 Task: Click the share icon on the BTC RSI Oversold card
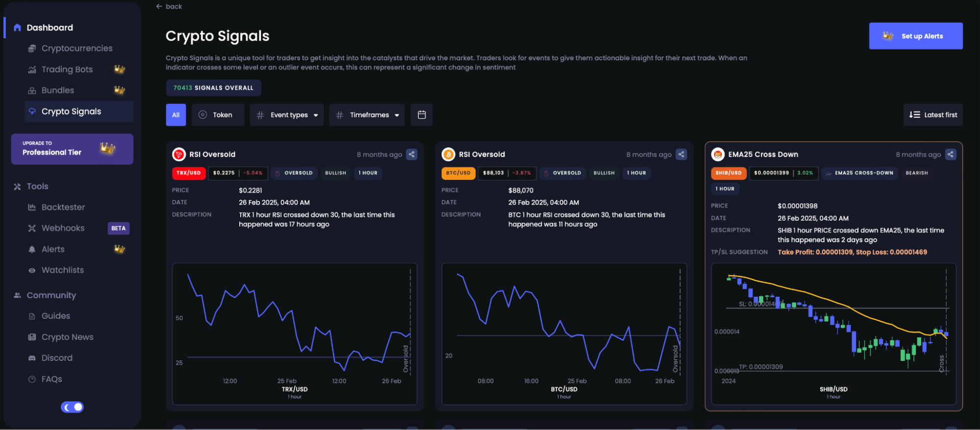pos(681,154)
